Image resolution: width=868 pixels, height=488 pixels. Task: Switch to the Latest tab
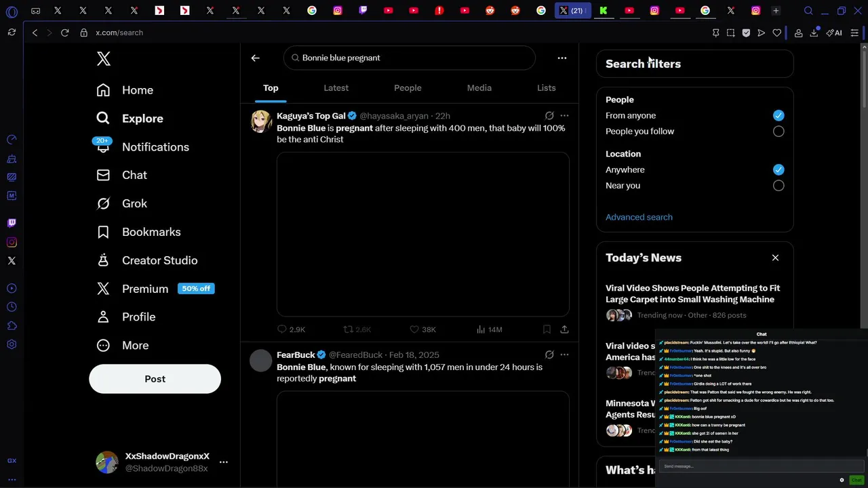coord(336,88)
